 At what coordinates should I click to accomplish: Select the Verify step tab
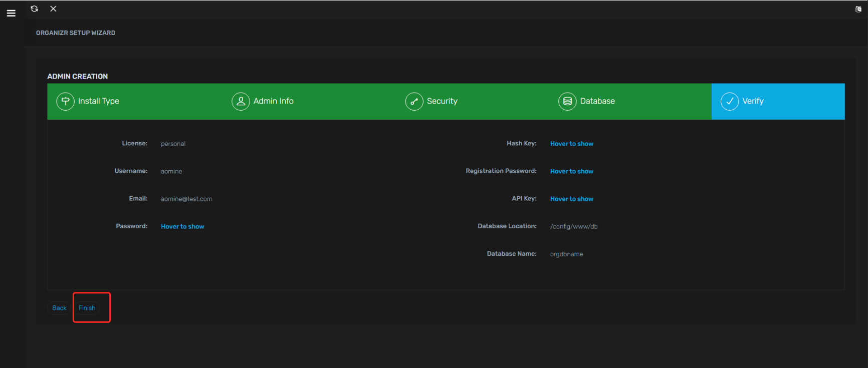[778, 101]
